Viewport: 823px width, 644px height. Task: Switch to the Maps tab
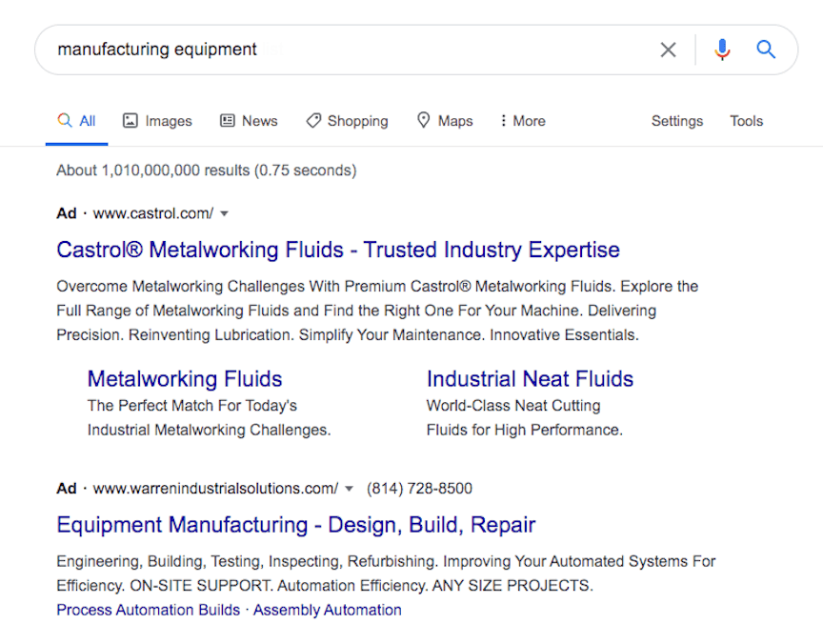(x=445, y=121)
